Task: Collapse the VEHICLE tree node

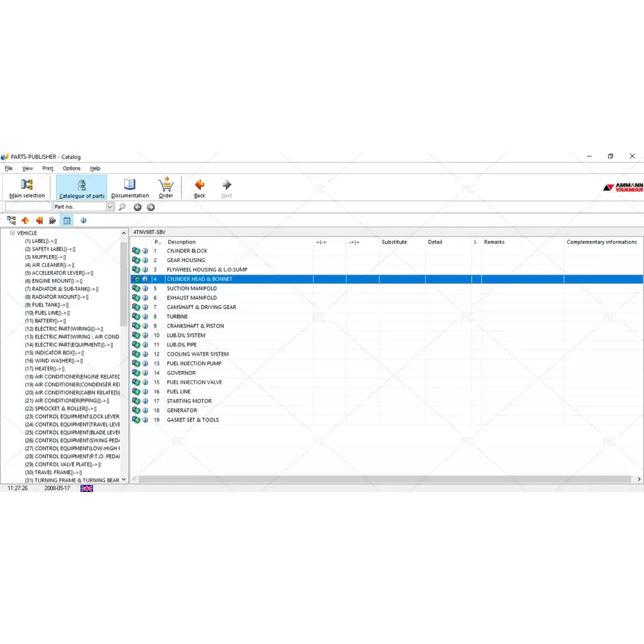Action: pyautogui.click(x=12, y=233)
